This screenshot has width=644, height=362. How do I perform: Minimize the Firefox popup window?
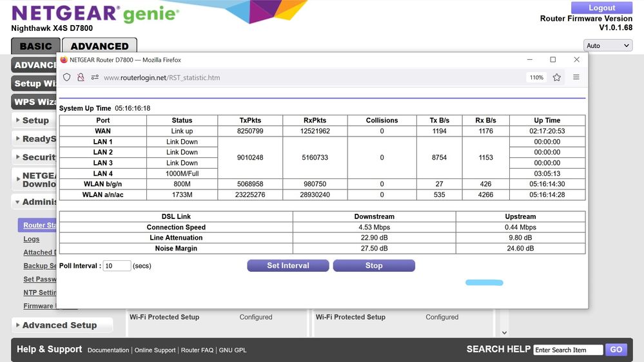coord(529,60)
